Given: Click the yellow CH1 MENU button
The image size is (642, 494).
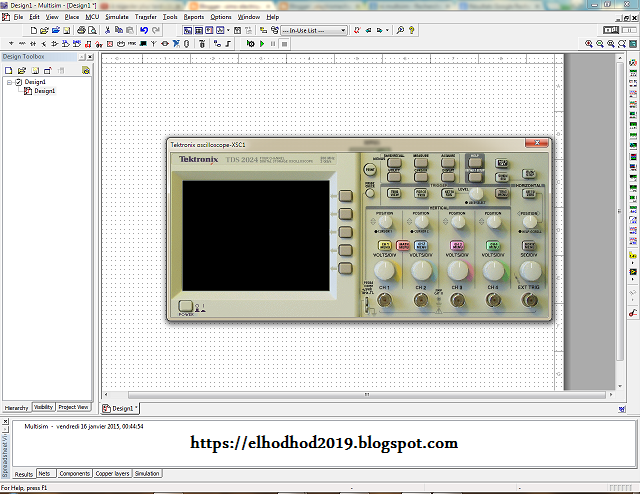Looking at the screenshot, I should pyautogui.click(x=384, y=245).
